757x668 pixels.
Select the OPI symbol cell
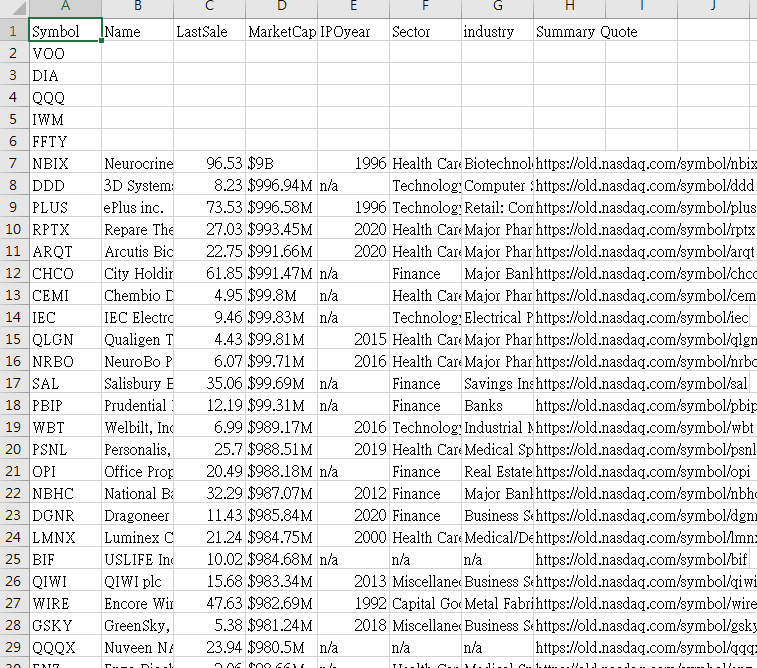(65, 471)
